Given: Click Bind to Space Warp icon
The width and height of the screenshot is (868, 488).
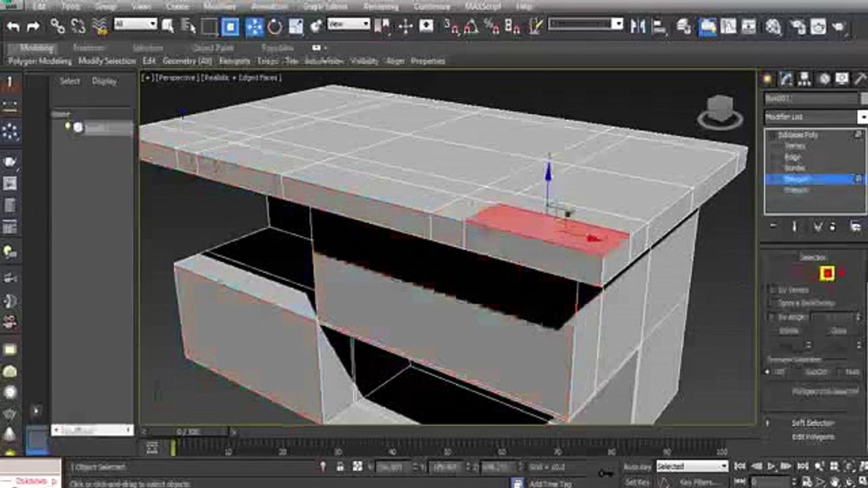Looking at the screenshot, I should click(x=100, y=26).
